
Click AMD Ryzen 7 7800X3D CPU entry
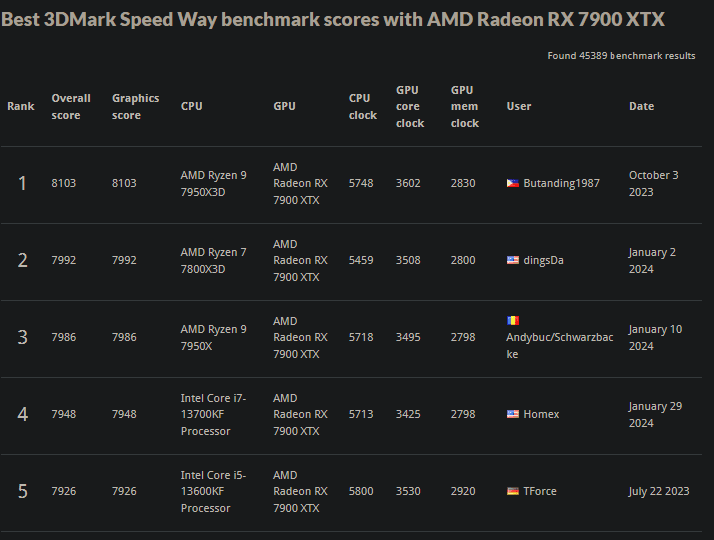(213, 260)
